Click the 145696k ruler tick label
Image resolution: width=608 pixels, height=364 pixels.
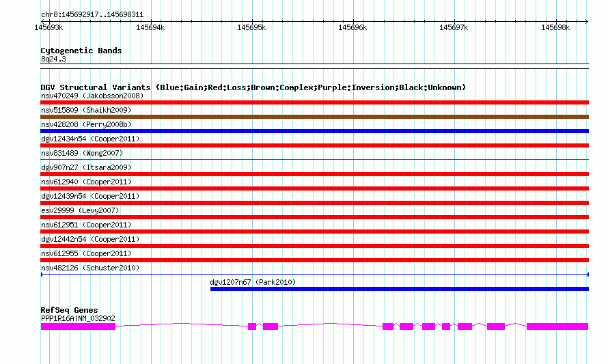tap(353, 27)
